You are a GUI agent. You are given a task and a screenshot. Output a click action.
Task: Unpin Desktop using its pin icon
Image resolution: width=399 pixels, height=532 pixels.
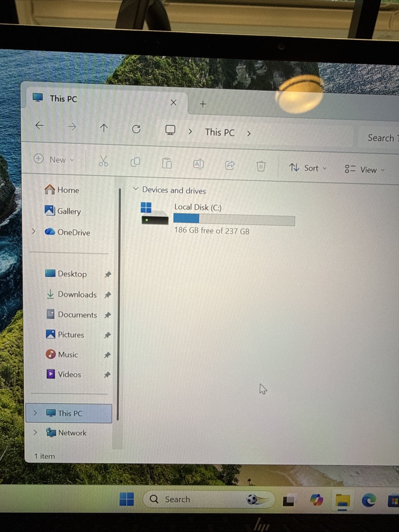click(x=107, y=274)
